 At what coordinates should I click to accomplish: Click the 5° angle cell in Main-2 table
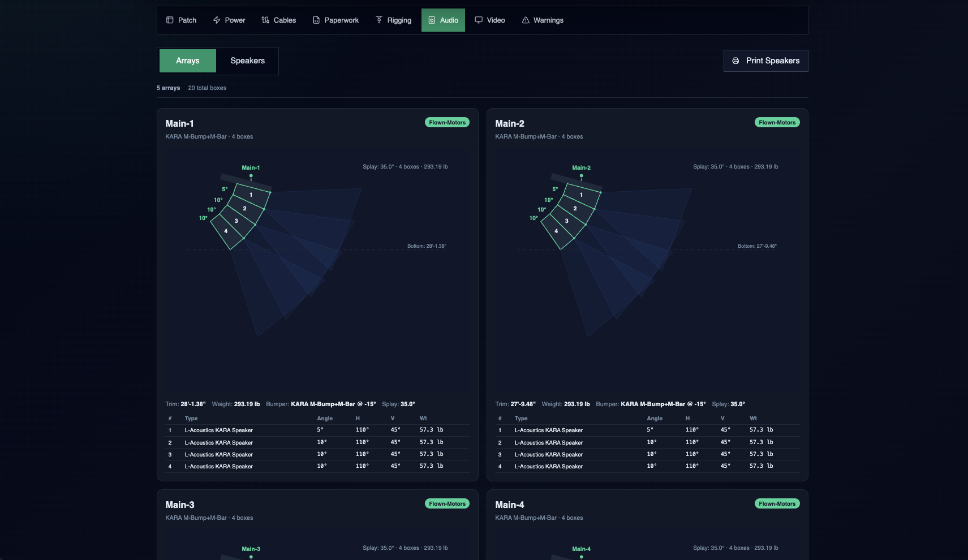coord(650,430)
